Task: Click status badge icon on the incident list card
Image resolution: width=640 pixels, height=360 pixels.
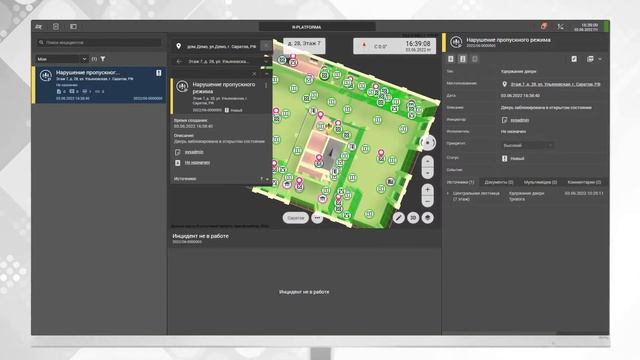Action: pyautogui.click(x=158, y=73)
